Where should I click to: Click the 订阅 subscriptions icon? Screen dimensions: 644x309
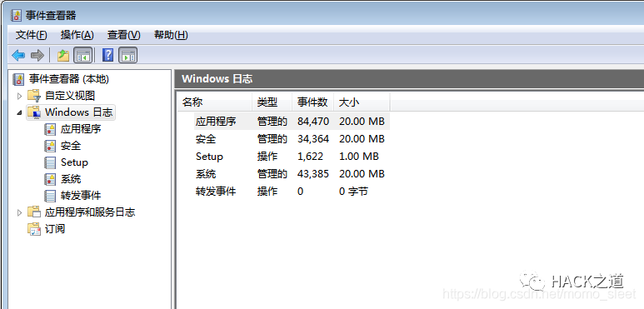pyautogui.click(x=34, y=229)
